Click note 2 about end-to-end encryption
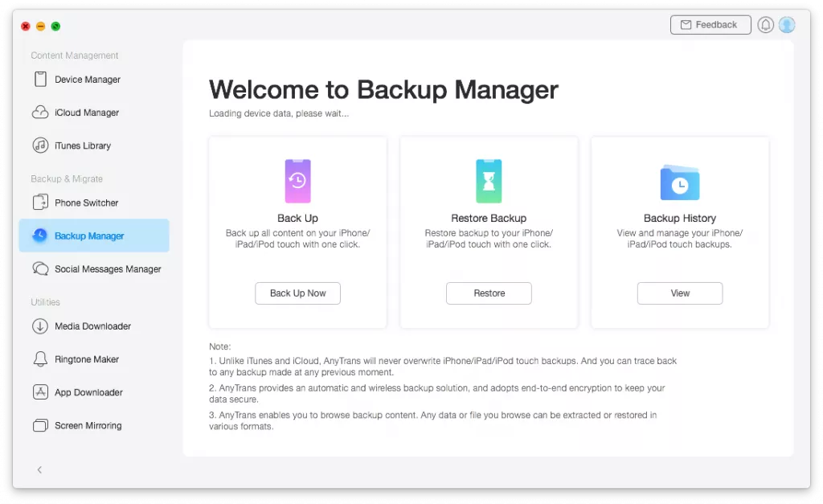The image size is (823, 504). tap(436, 393)
